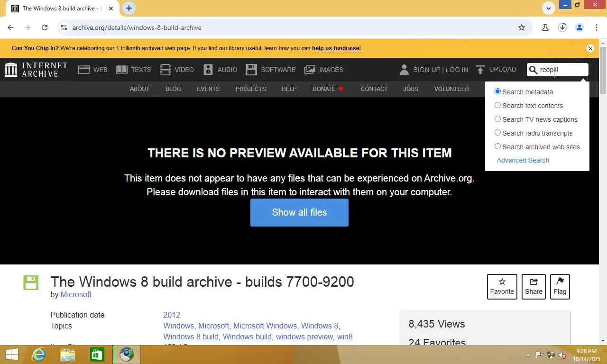Open the Windows 8 build topic link
607x364 pixels.
[191, 337]
